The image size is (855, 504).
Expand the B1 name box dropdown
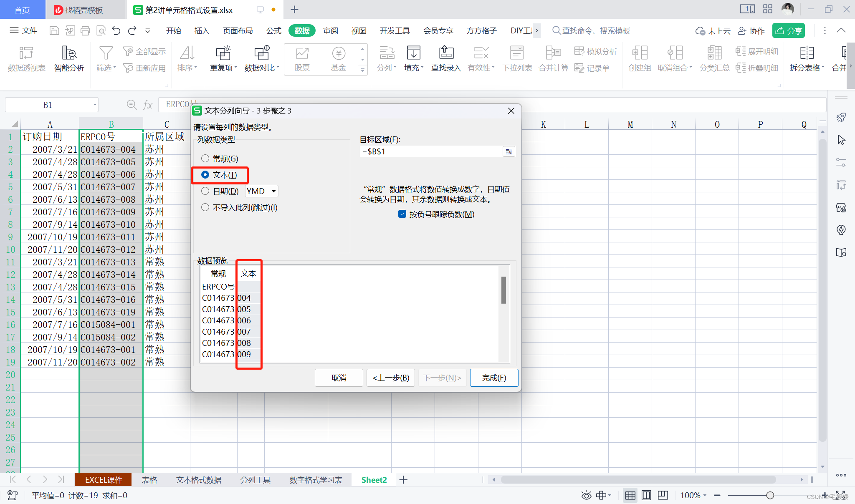95,105
